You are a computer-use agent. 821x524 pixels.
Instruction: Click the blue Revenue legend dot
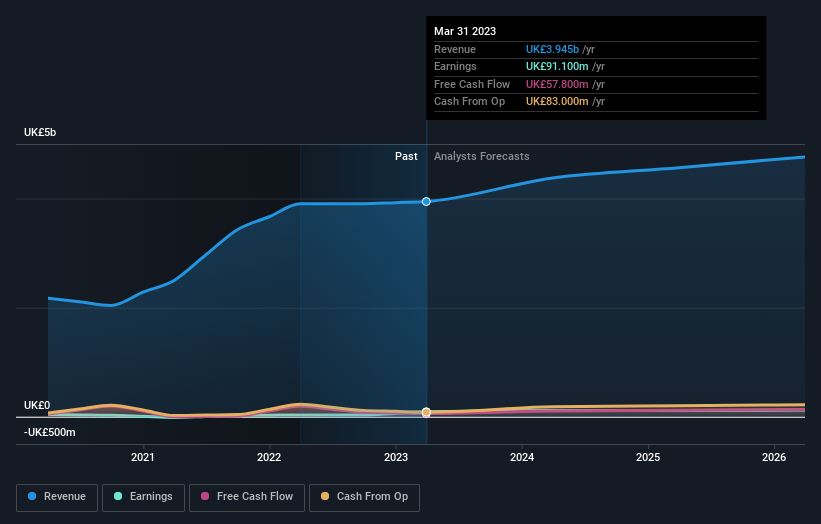tap(32, 496)
